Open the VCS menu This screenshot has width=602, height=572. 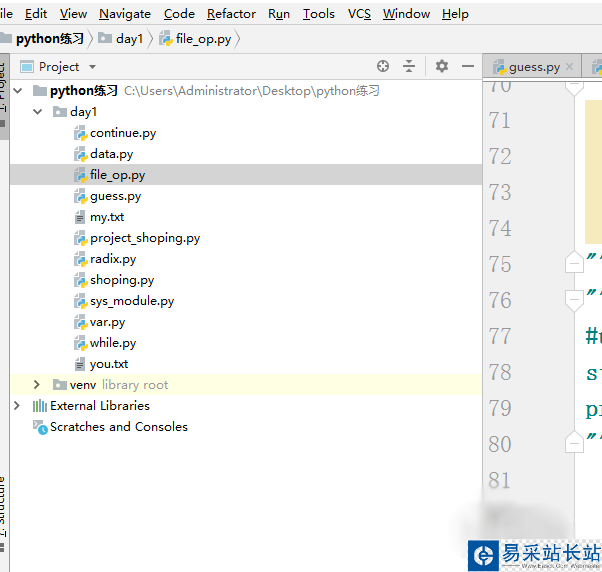tap(359, 14)
